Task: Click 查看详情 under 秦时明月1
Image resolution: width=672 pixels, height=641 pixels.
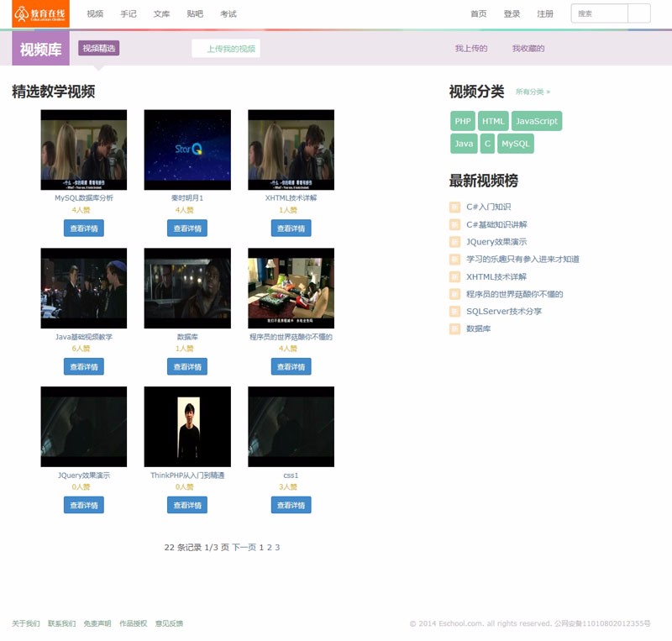Action: [x=187, y=229]
